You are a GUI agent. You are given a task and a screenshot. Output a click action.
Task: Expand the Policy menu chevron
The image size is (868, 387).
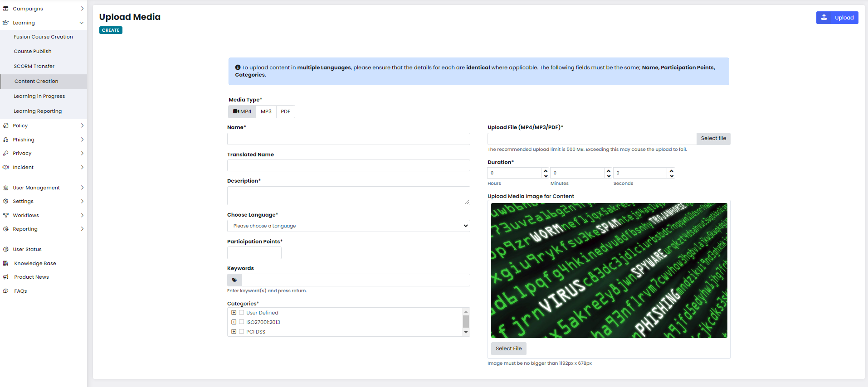click(x=82, y=126)
